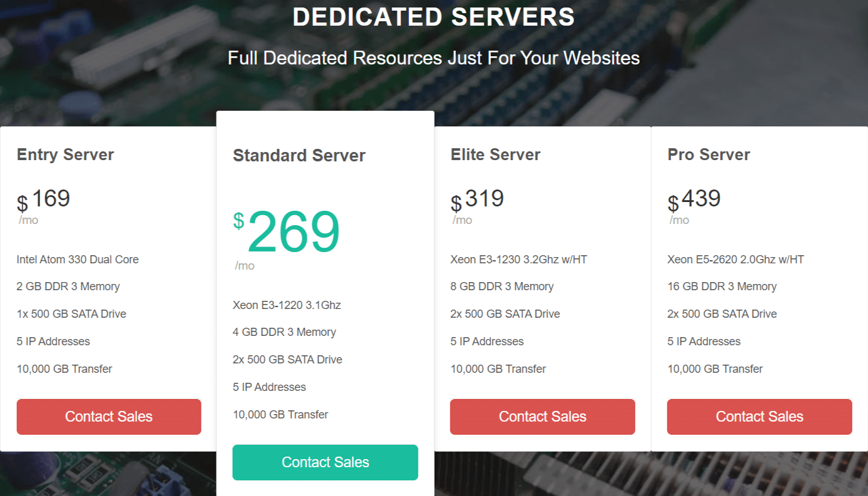
Task: Click Xeon E3-1220 3.1Ghz spec line
Action: [287, 305]
